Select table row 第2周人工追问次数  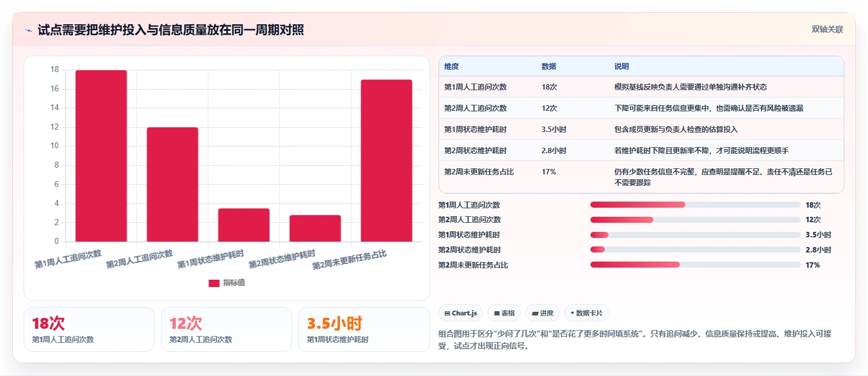click(641, 108)
